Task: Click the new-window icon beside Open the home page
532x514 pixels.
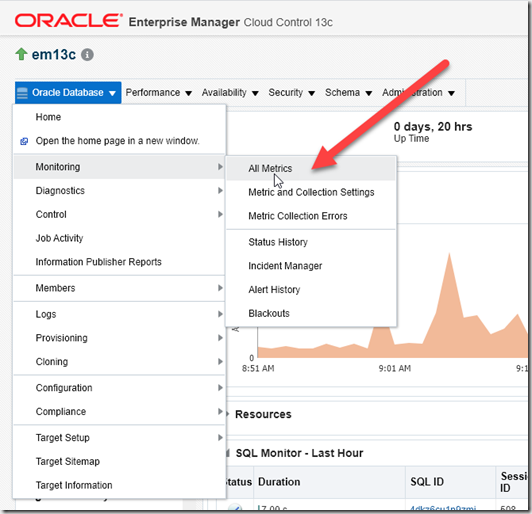Action: [x=24, y=141]
